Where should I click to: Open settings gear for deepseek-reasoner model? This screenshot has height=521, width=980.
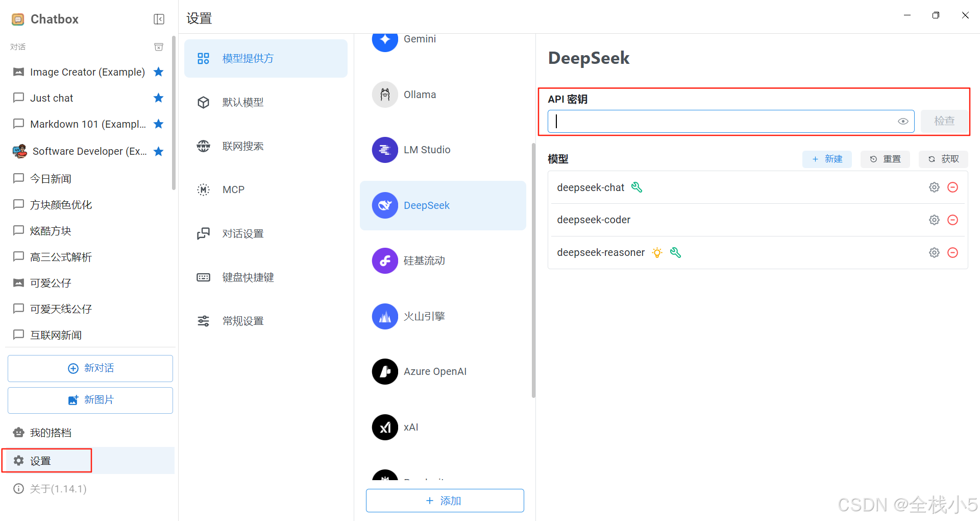pos(934,252)
